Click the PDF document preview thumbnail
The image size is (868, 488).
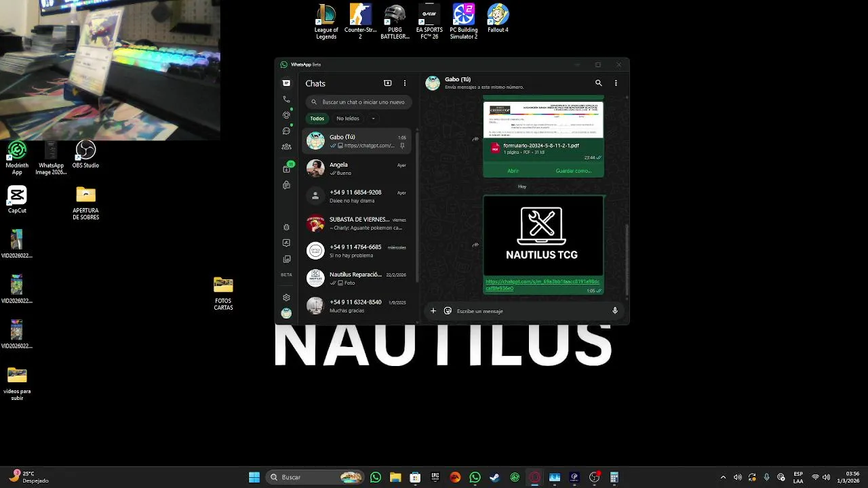(543, 120)
